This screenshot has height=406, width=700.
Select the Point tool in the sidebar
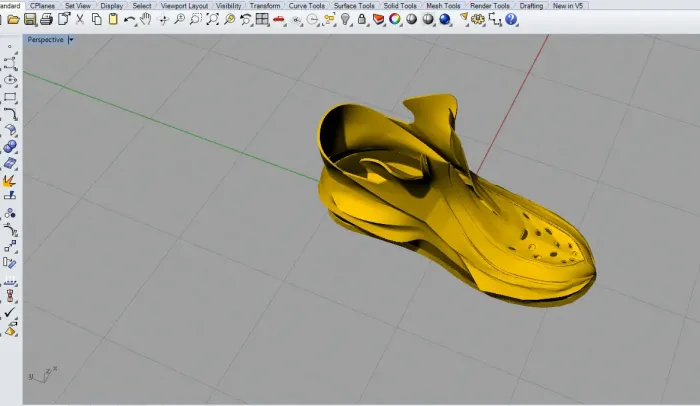click(10, 46)
